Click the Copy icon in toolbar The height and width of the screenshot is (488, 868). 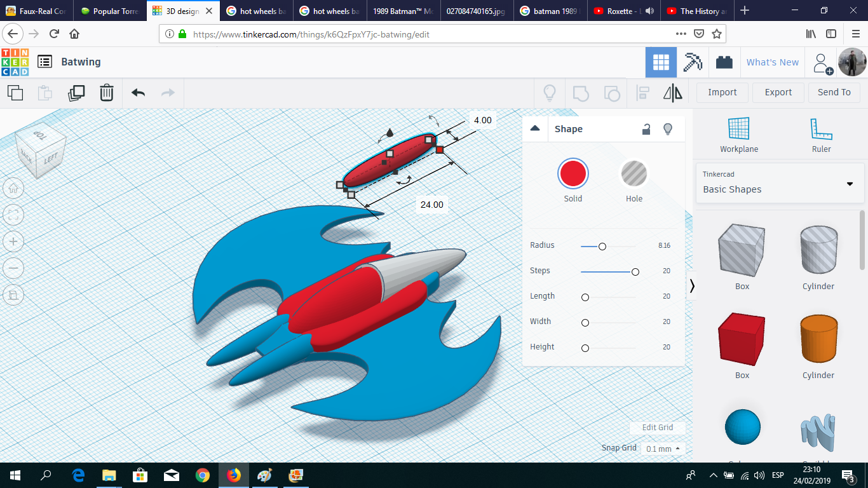pyautogui.click(x=15, y=93)
